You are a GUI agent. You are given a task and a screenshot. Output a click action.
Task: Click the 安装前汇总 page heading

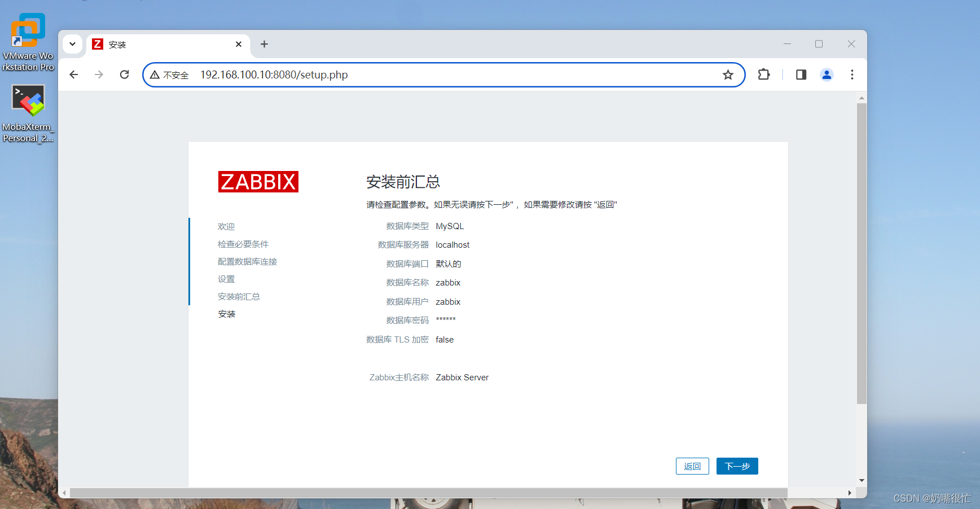pyautogui.click(x=403, y=182)
